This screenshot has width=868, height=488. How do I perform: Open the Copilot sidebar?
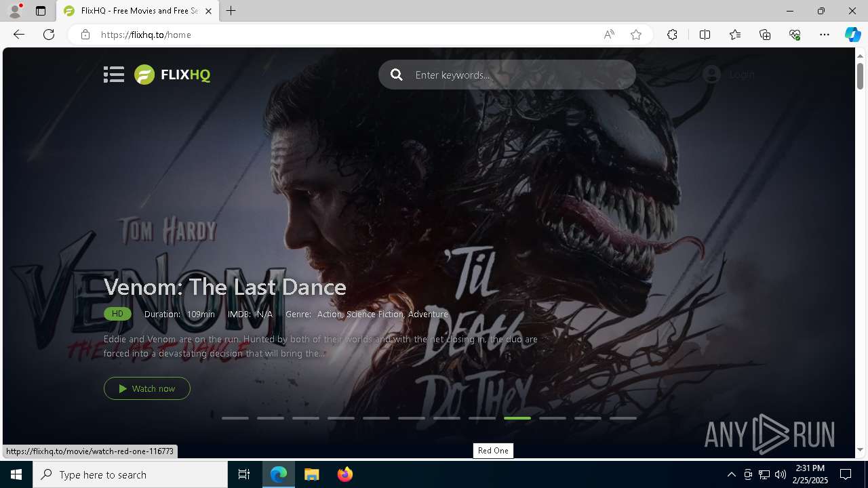coord(852,35)
